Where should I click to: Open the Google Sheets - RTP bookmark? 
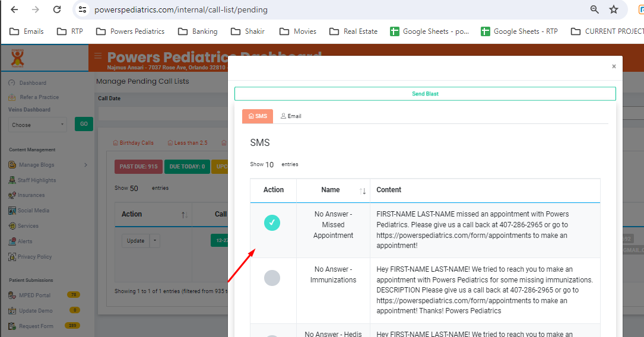pos(519,31)
